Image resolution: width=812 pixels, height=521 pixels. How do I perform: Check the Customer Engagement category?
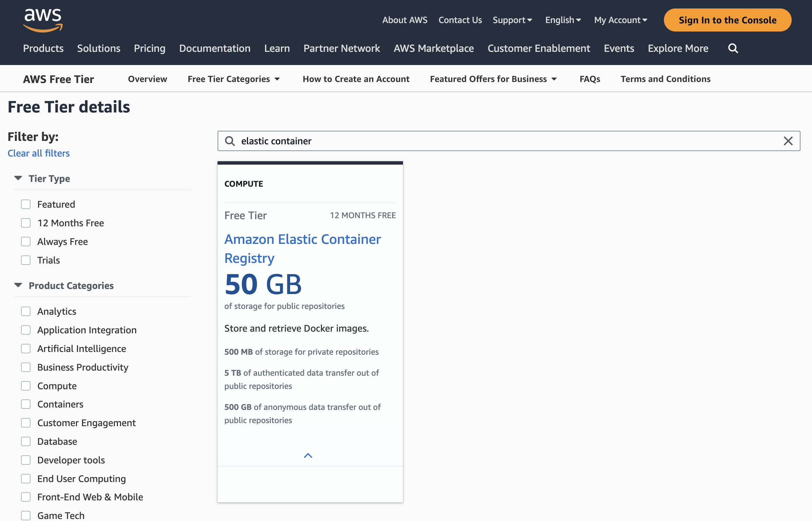click(x=26, y=423)
